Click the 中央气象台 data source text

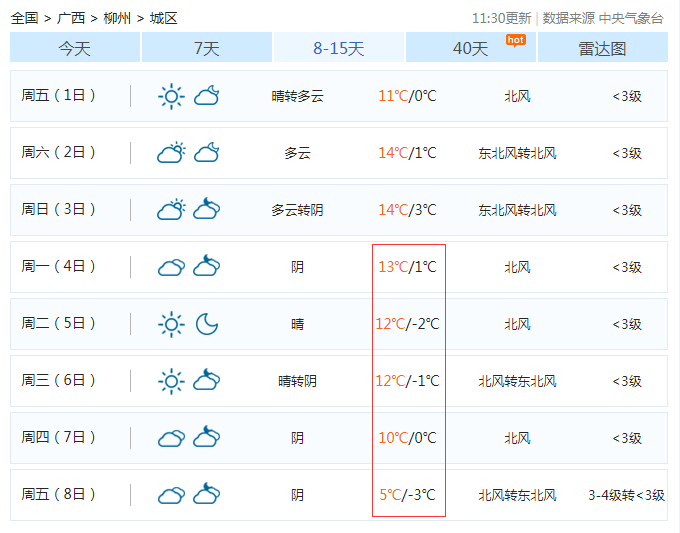coord(631,18)
